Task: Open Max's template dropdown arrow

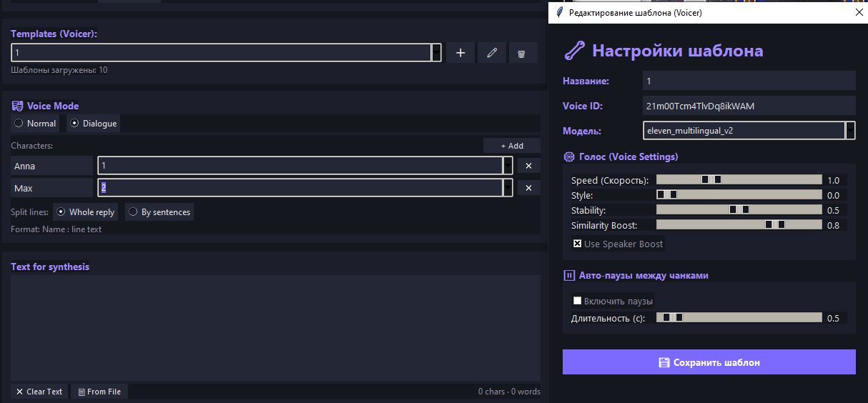Action: [x=508, y=188]
